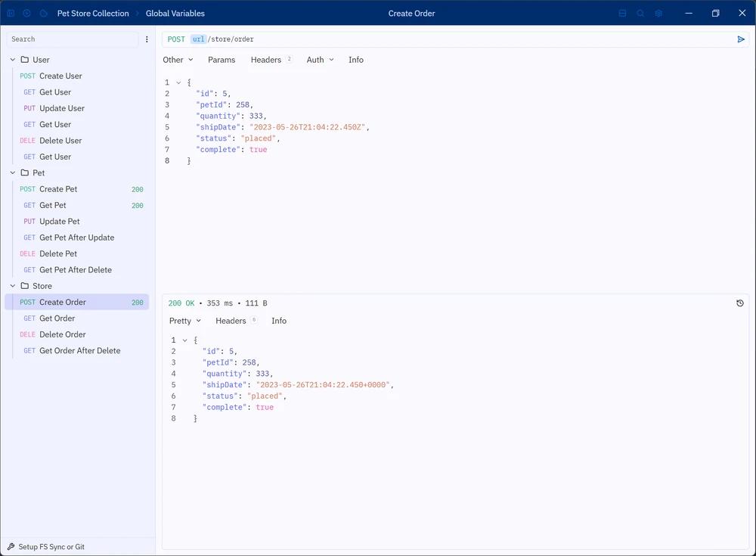The height and width of the screenshot is (556, 756).
Task: Collapse the User folder chevron
Action: coord(13,60)
